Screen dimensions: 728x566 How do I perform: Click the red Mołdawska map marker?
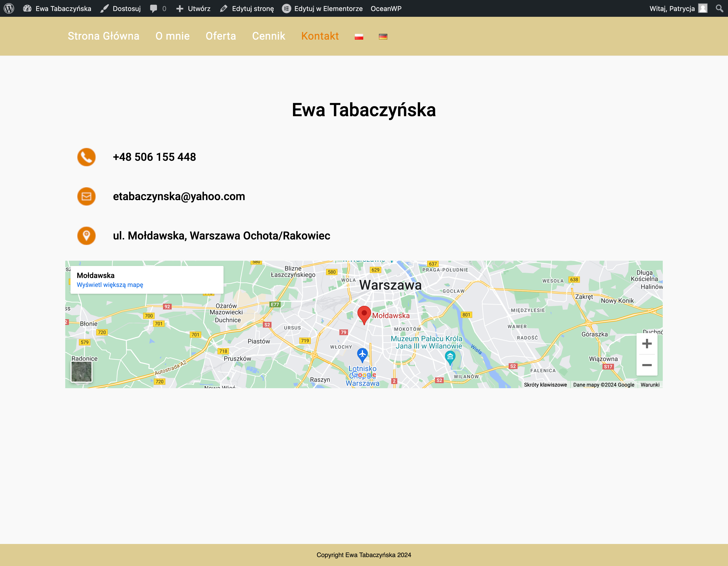click(364, 314)
